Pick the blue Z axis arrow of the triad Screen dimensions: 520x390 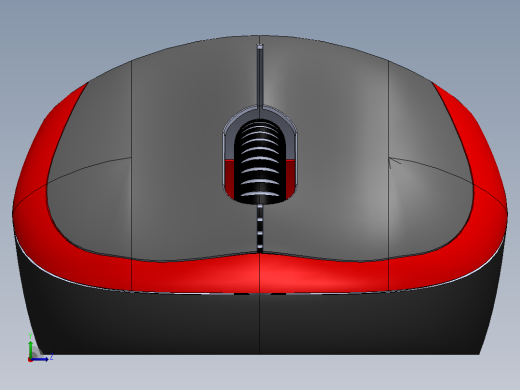[40, 359]
